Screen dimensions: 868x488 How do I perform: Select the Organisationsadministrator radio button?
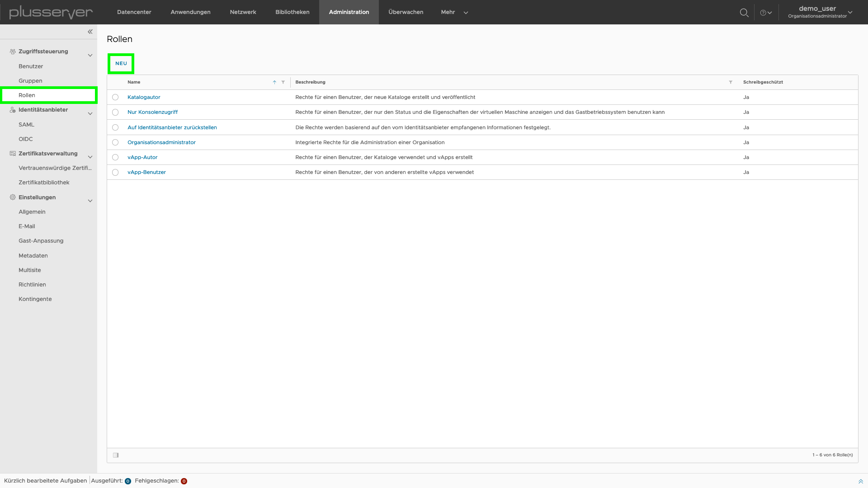(115, 142)
